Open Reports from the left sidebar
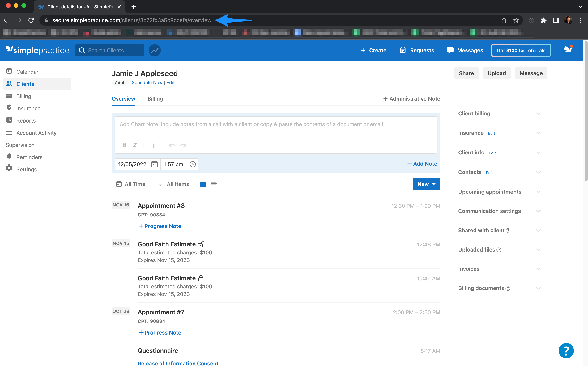Screen dimensions: 588x366 (x=26, y=121)
